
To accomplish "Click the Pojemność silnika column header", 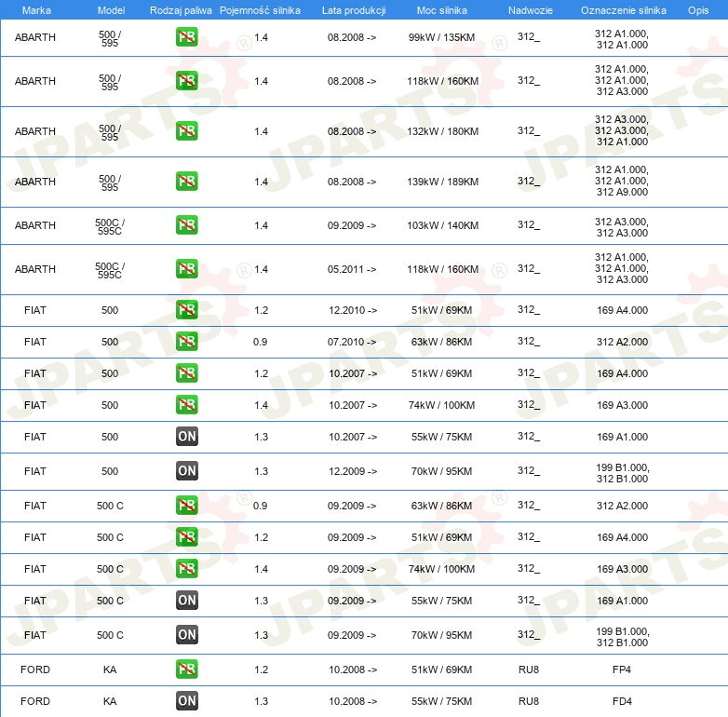I will 260,10.
